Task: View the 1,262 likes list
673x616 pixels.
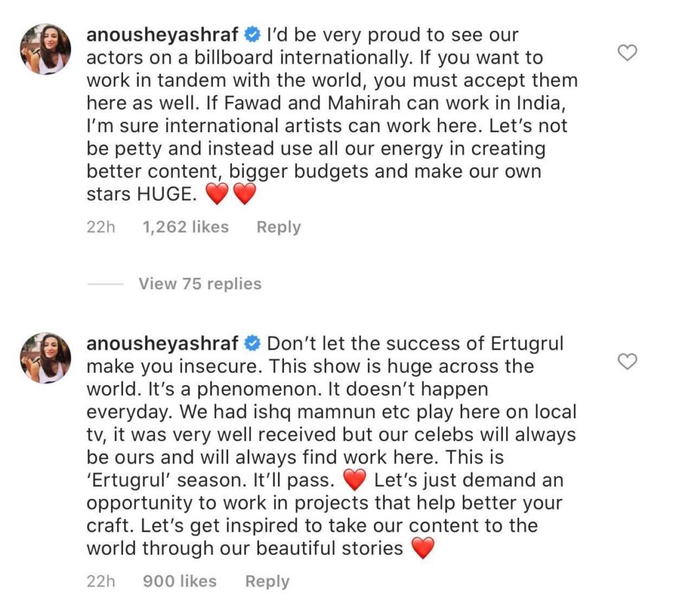Action: 185,227
